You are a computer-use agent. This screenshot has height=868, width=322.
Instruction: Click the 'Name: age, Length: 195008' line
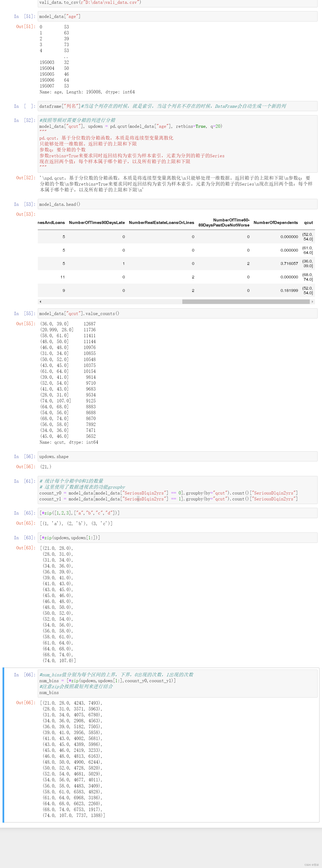point(87,92)
